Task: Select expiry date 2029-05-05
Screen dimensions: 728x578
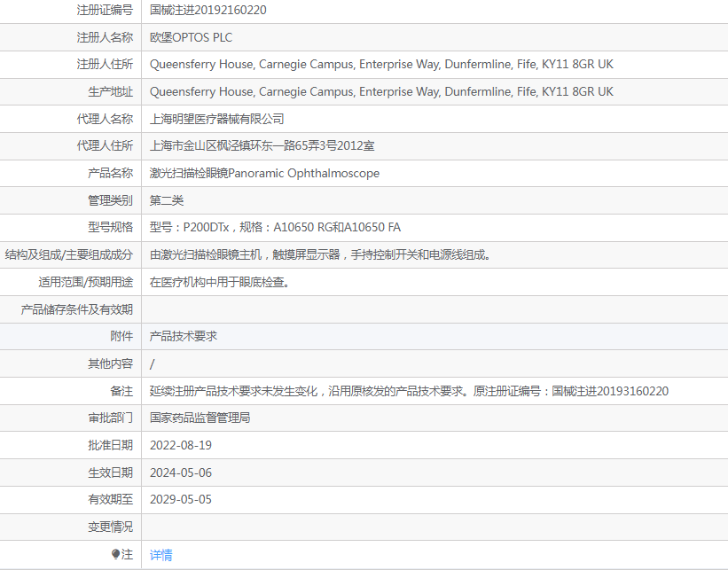Action: click(181, 499)
